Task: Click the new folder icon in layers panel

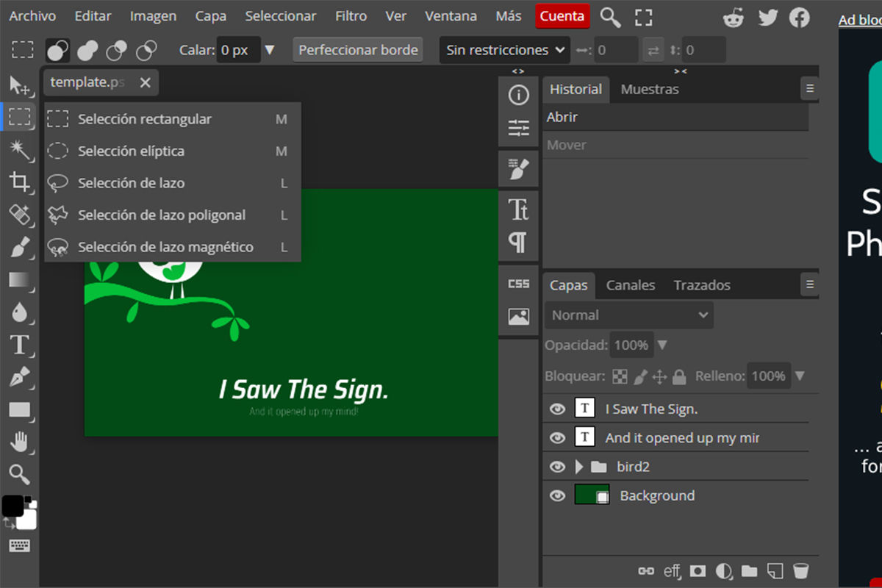Action: coord(749,570)
